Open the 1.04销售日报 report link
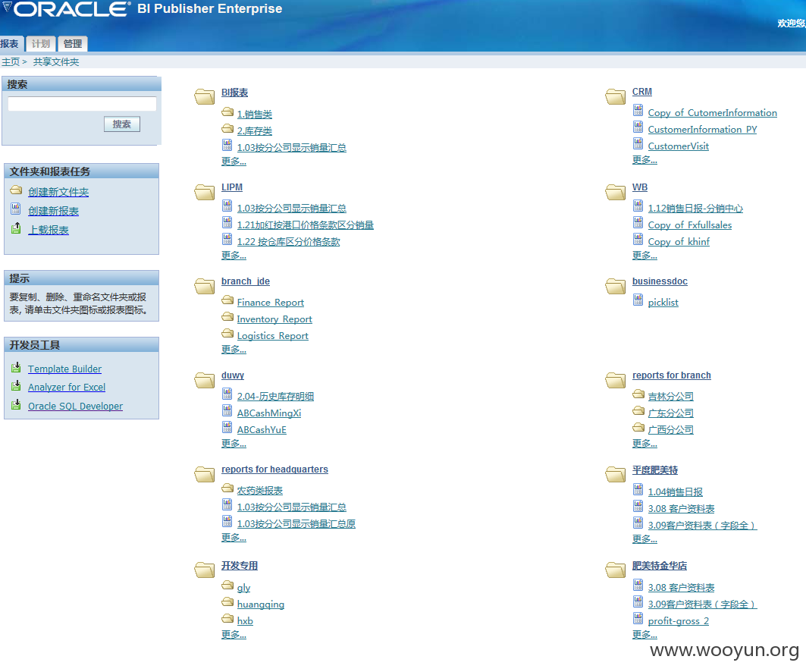The width and height of the screenshot is (806, 672). click(x=676, y=492)
